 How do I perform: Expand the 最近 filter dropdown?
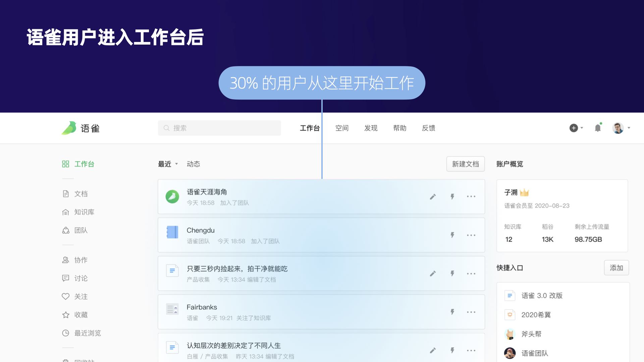pos(168,164)
